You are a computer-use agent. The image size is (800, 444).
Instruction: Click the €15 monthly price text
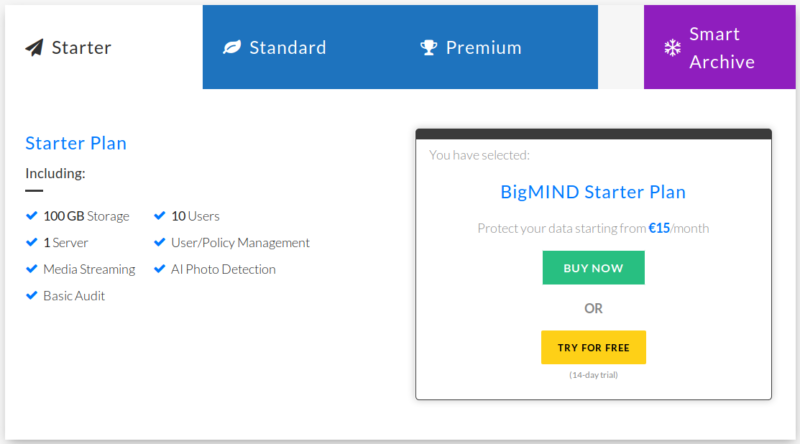pyautogui.click(x=659, y=228)
